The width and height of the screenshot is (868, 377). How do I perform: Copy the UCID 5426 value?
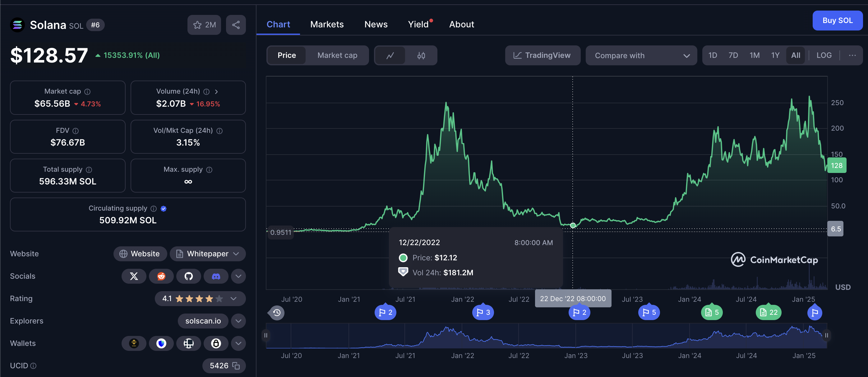pyautogui.click(x=236, y=365)
